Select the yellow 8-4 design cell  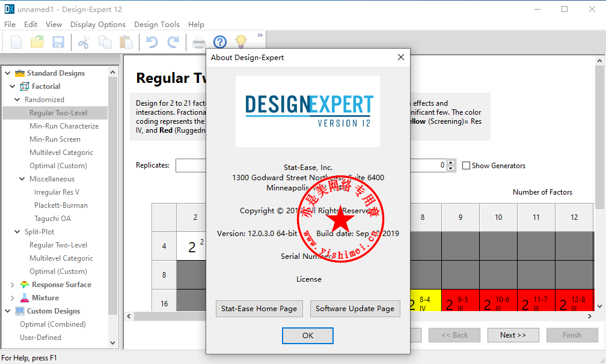pyautogui.click(x=425, y=300)
